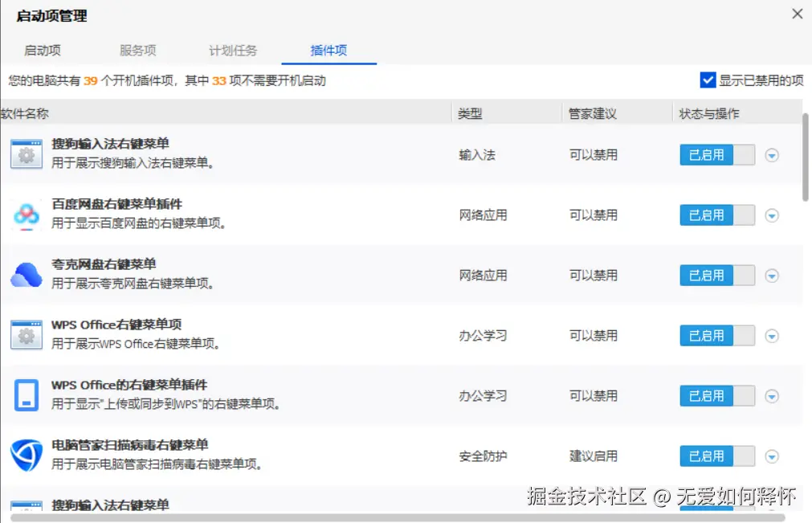Sort by 软件名称 column header
The width and height of the screenshot is (812, 523).
tap(24, 113)
